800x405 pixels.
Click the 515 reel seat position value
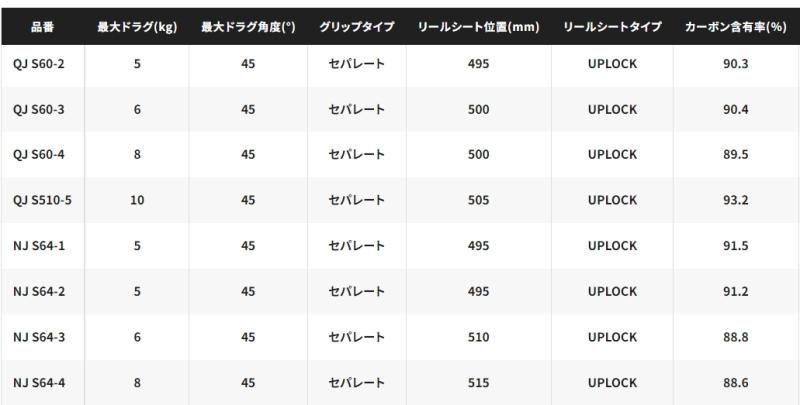coord(478,382)
